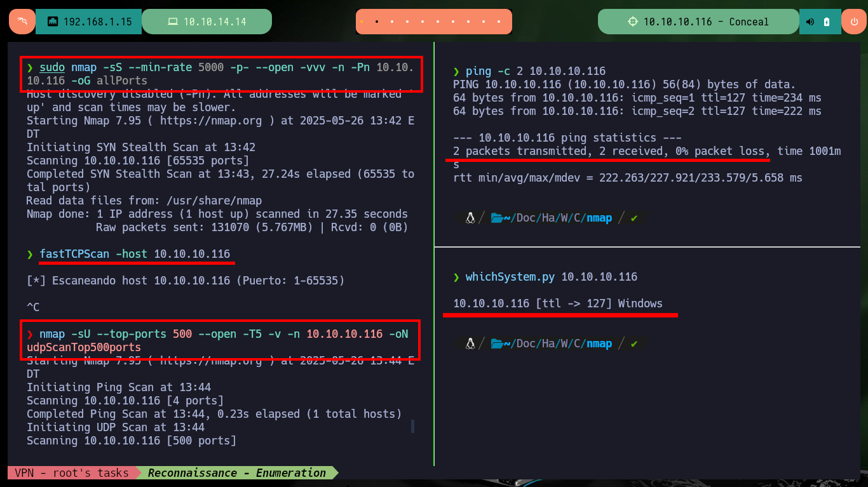Screen dimensions: 868x487
Task: Click the green prompt arrow before whichSystem.py
Action: (x=456, y=277)
